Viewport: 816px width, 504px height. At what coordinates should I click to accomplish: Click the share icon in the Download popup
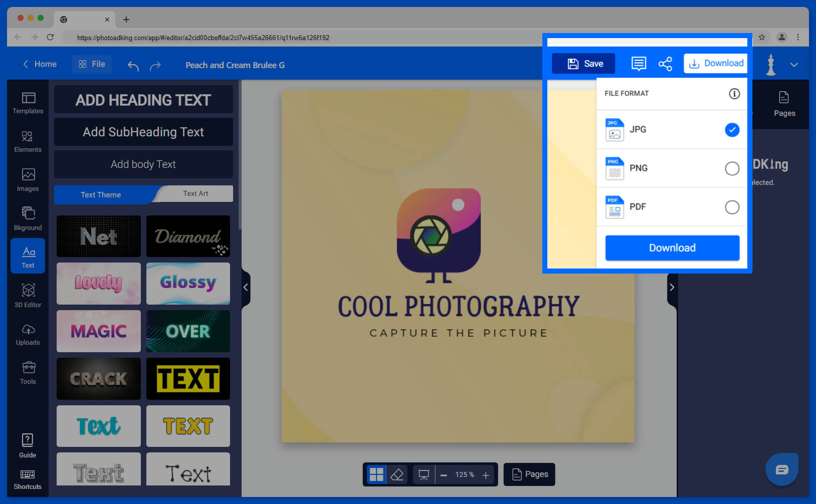pos(665,64)
